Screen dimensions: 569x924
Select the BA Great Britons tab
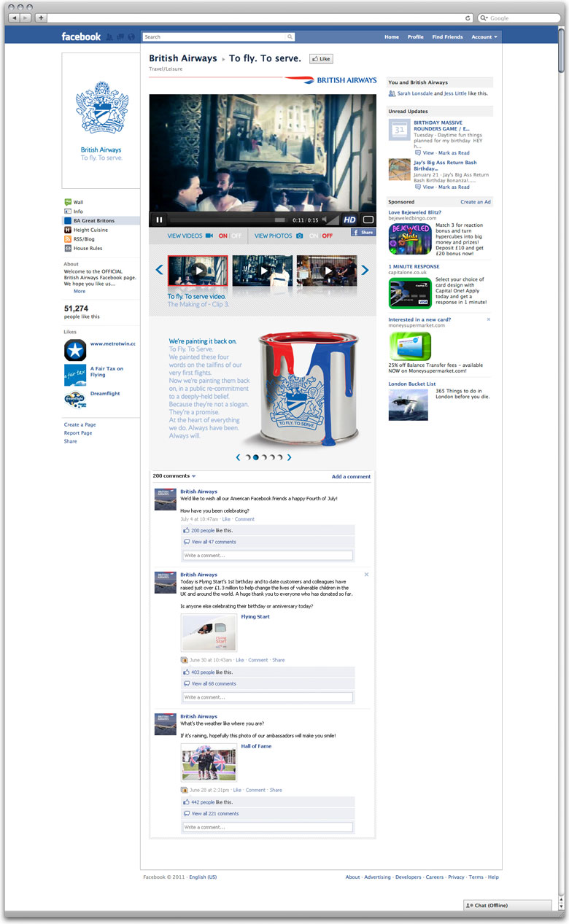[x=100, y=220]
